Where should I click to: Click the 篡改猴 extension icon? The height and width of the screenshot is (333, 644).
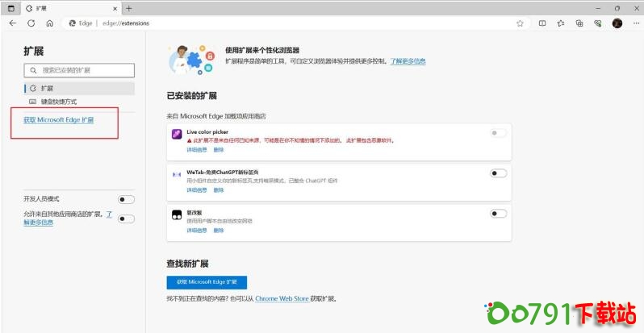(x=177, y=215)
